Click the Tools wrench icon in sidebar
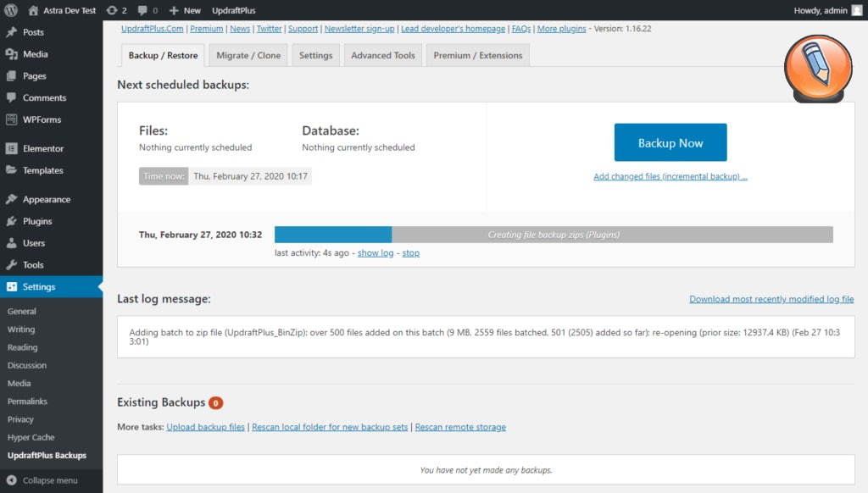868x493 pixels. click(12, 264)
